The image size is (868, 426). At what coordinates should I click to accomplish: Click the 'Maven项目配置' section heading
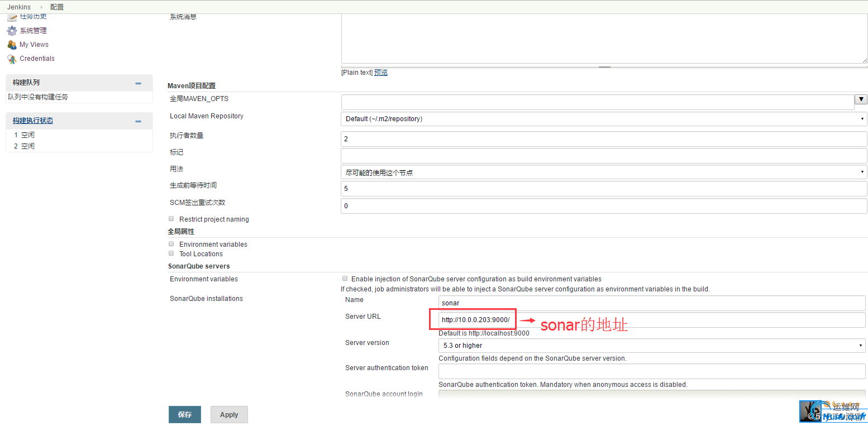(x=192, y=86)
